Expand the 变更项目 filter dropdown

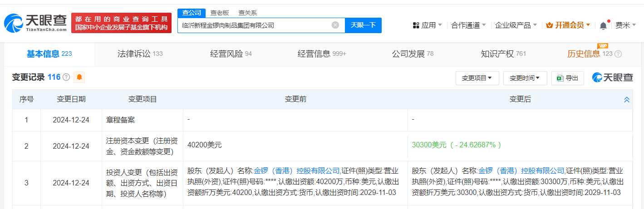click(x=477, y=78)
